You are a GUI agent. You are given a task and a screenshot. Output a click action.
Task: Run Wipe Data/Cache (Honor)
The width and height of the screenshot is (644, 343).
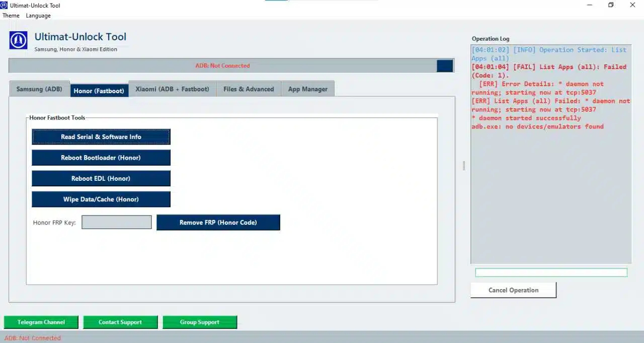(101, 199)
